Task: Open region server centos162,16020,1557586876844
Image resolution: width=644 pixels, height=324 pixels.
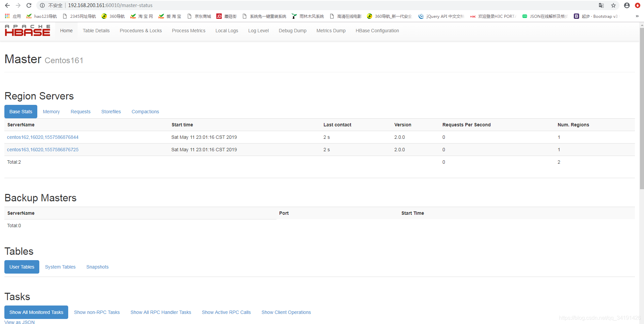Action: click(x=43, y=137)
